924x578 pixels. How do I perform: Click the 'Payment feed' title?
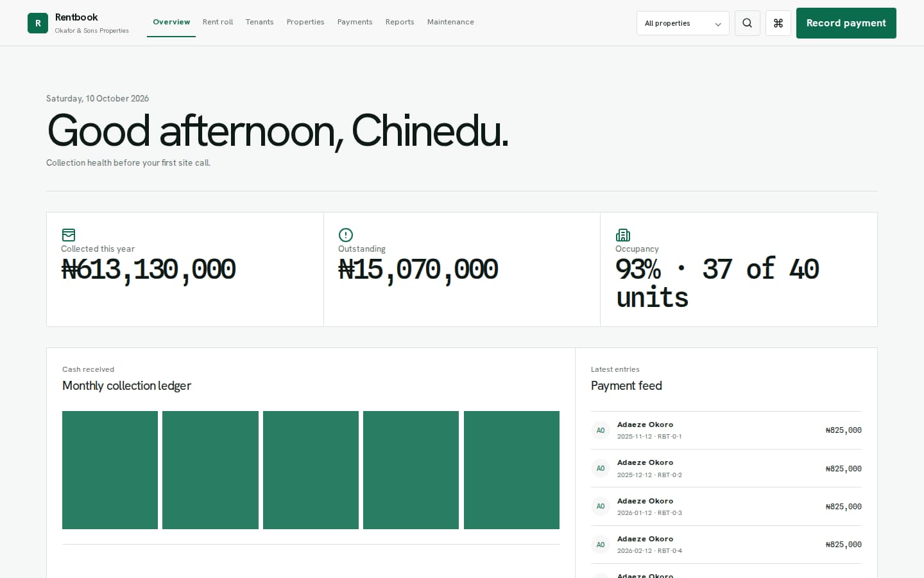pos(626,385)
